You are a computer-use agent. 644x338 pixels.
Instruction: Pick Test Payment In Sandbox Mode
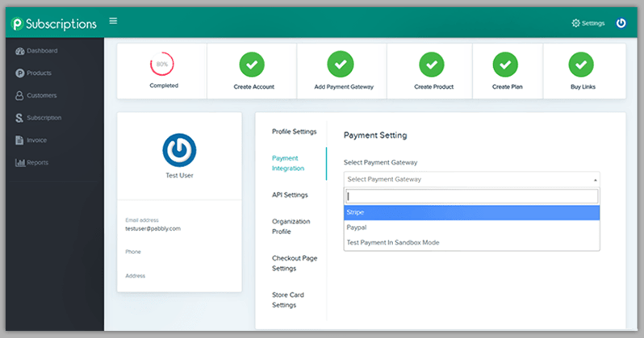[472, 243]
